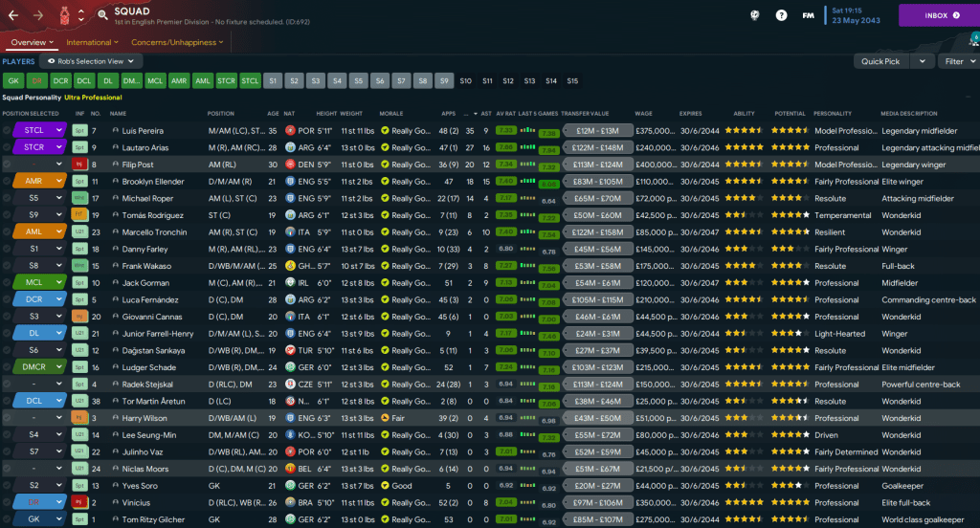Click the FM logo menu icon
Image resolution: width=980 pixels, height=528 pixels.
pos(809,15)
